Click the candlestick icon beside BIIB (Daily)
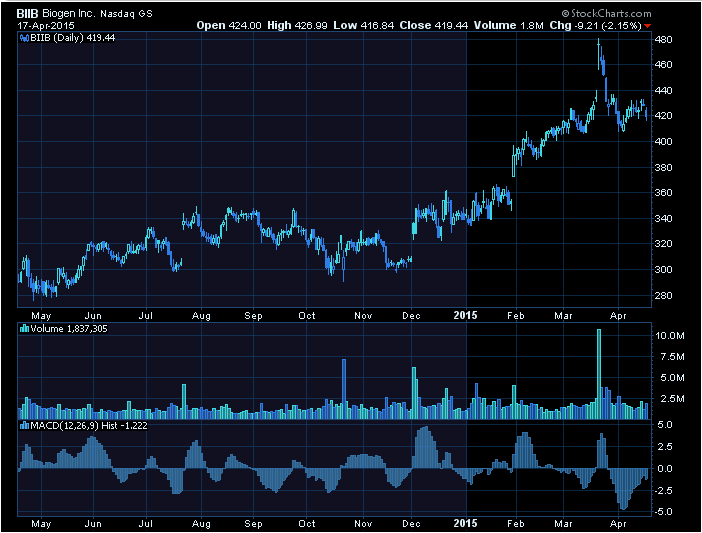The width and height of the screenshot is (702, 533). (x=24, y=38)
